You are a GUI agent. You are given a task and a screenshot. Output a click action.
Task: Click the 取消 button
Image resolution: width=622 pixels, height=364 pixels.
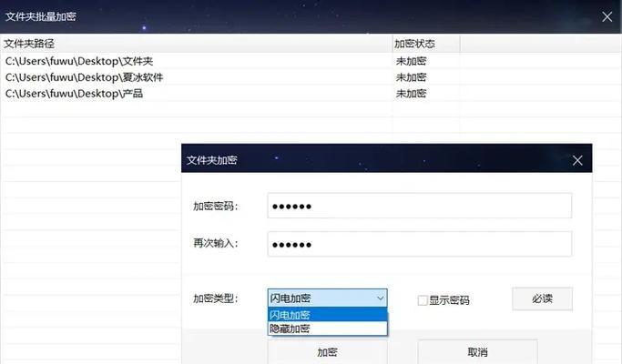477,351
